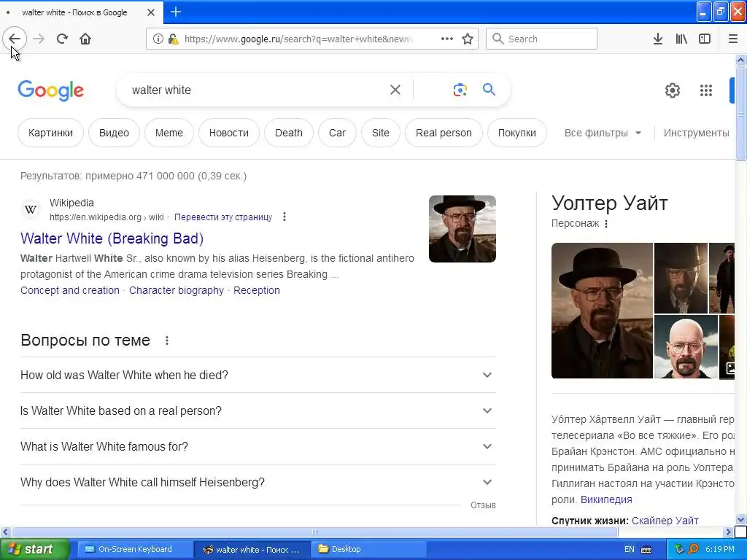Go back with the browser back arrow
This screenshot has height=560, width=747.
[x=15, y=39]
